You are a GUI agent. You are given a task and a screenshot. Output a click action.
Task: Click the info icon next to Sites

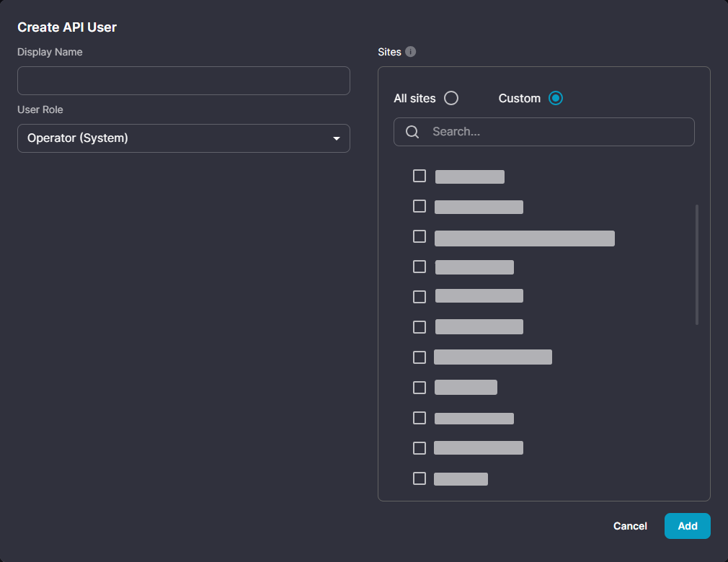(x=411, y=52)
